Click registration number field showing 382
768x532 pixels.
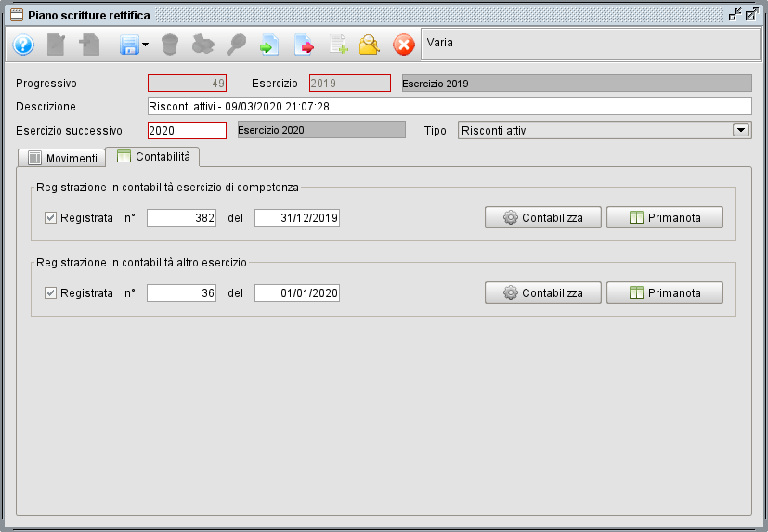click(182, 218)
